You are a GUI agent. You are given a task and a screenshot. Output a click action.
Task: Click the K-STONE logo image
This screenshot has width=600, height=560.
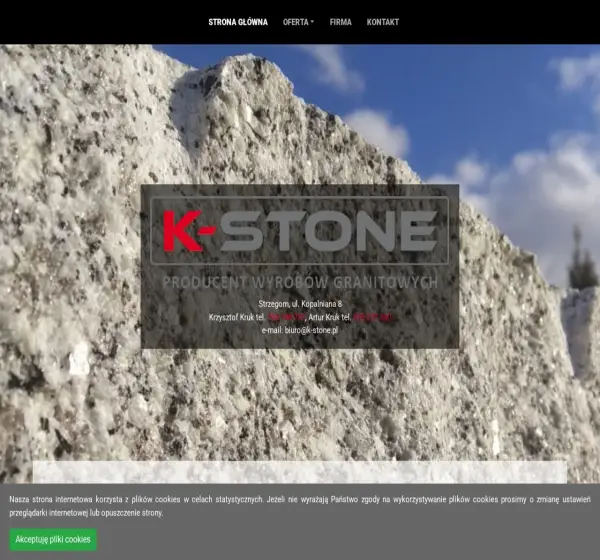[x=300, y=231]
